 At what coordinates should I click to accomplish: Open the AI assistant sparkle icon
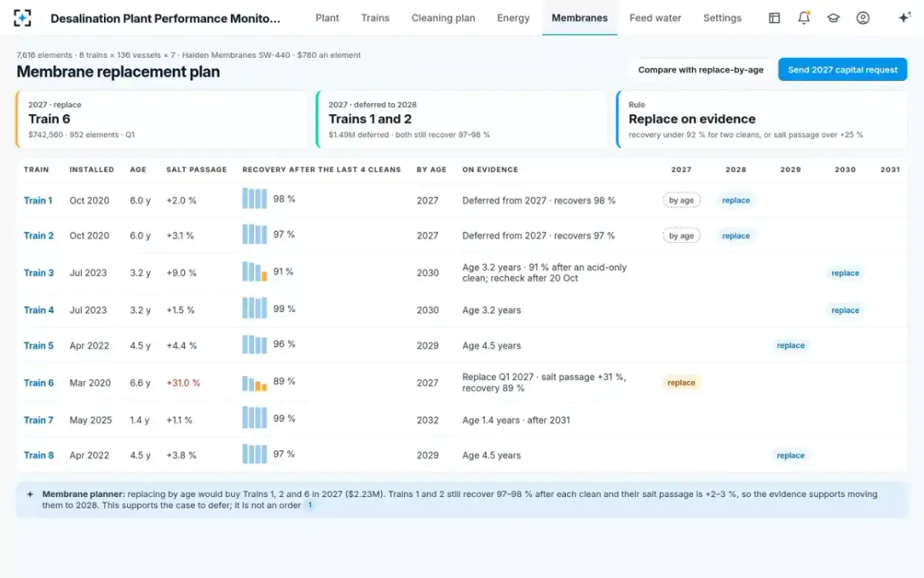coord(905,18)
